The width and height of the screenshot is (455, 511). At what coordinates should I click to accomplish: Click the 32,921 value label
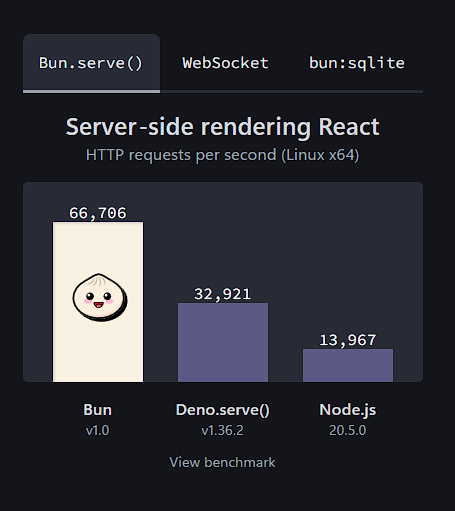(223, 294)
